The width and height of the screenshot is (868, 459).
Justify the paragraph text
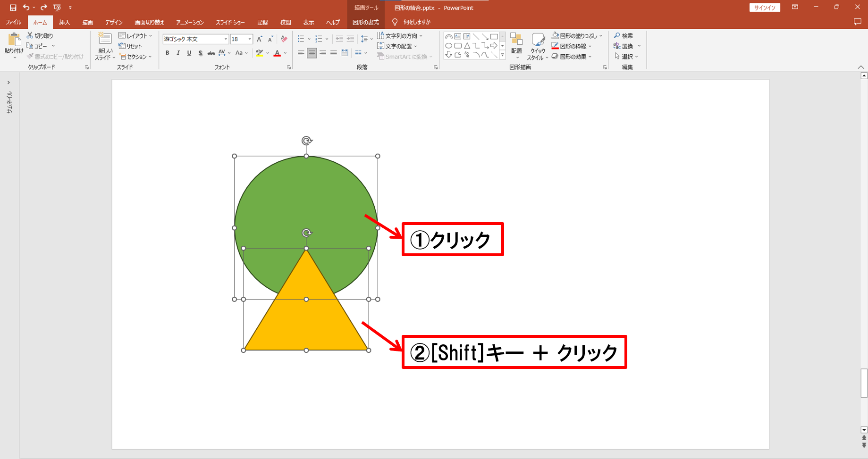tap(334, 53)
